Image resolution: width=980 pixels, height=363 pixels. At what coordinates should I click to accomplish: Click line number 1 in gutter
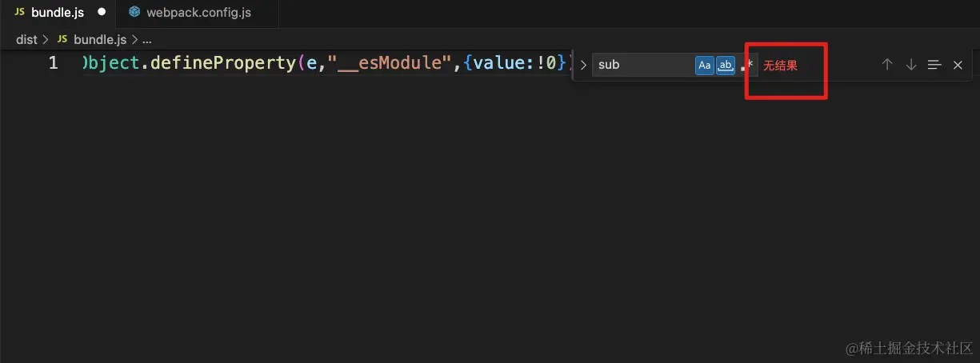pos(53,63)
